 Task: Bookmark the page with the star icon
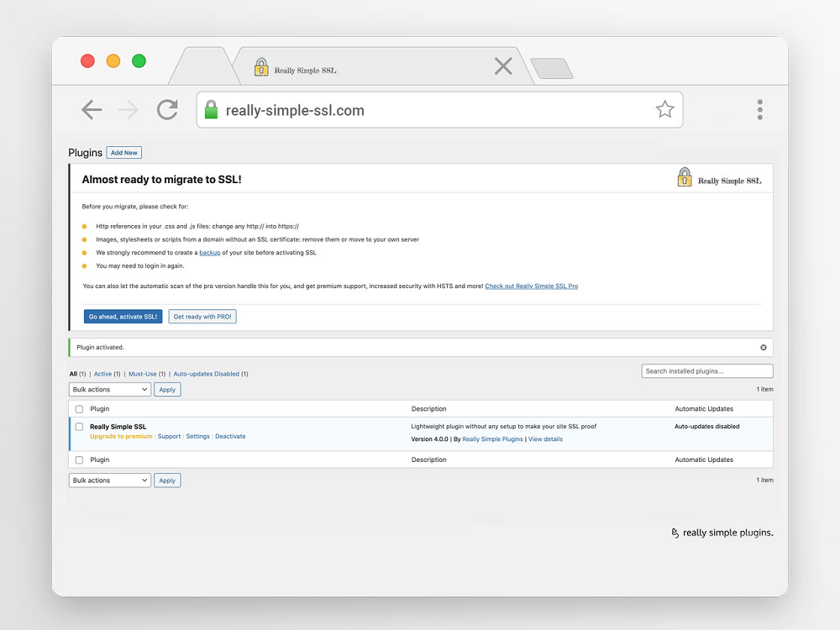pos(664,109)
